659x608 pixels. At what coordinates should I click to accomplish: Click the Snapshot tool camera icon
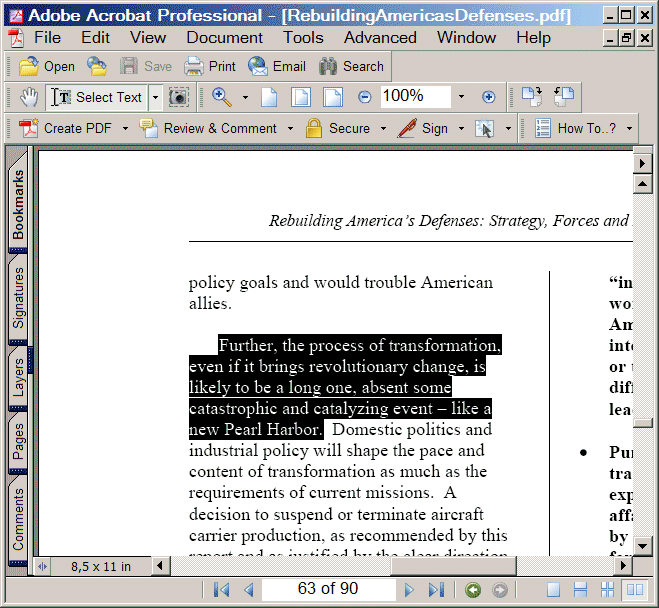pyautogui.click(x=178, y=97)
